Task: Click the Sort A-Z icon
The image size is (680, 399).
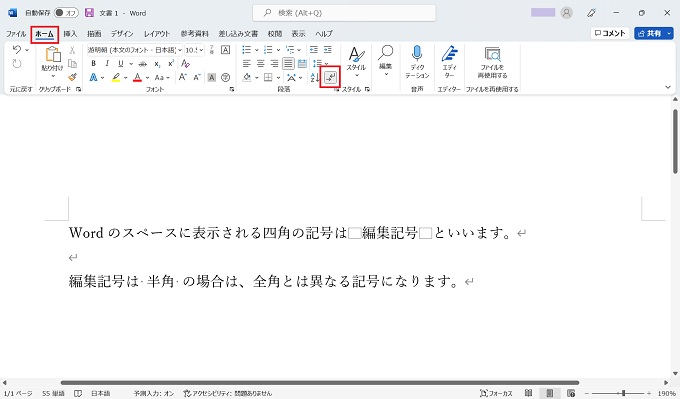Action: [315, 78]
